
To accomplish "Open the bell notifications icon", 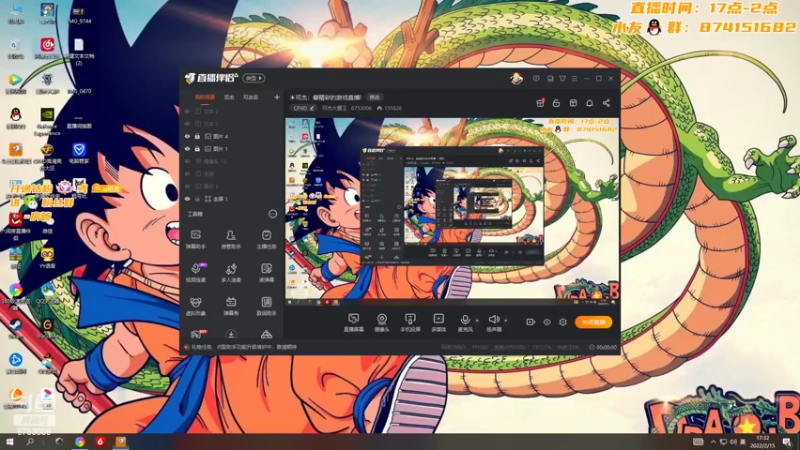I will coord(589,103).
